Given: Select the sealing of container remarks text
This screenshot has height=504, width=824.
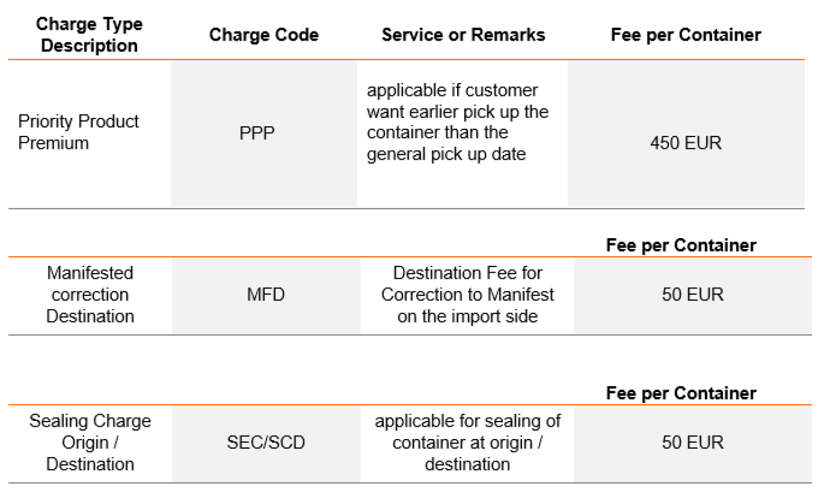Looking at the screenshot, I should (467, 443).
